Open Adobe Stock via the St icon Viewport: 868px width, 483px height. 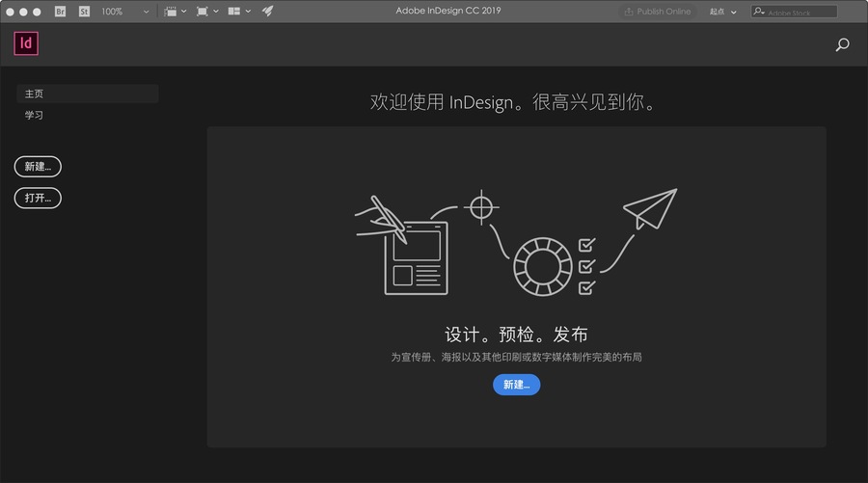tap(84, 11)
